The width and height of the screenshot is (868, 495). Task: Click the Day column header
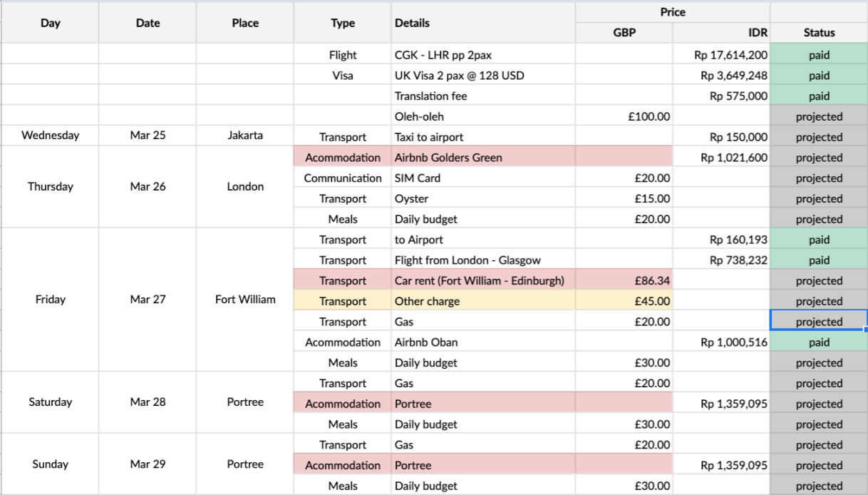[50, 23]
